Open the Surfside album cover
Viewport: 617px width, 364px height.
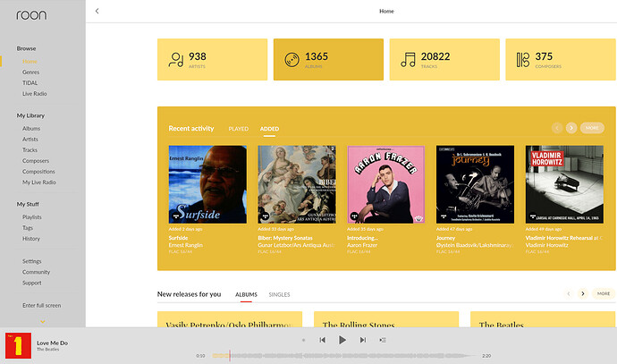click(x=207, y=184)
